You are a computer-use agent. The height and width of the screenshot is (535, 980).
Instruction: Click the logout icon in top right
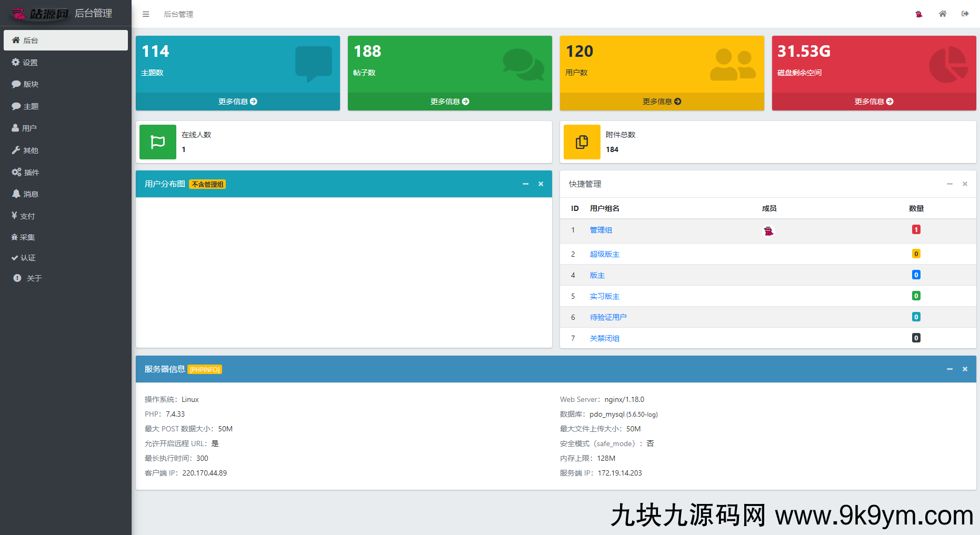965,14
